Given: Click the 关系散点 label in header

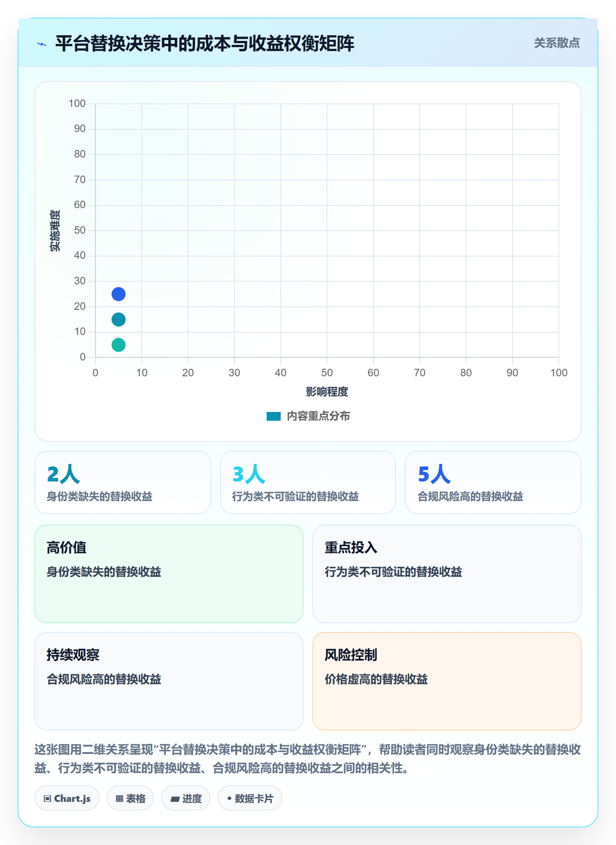Looking at the screenshot, I should pyautogui.click(x=557, y=43).
